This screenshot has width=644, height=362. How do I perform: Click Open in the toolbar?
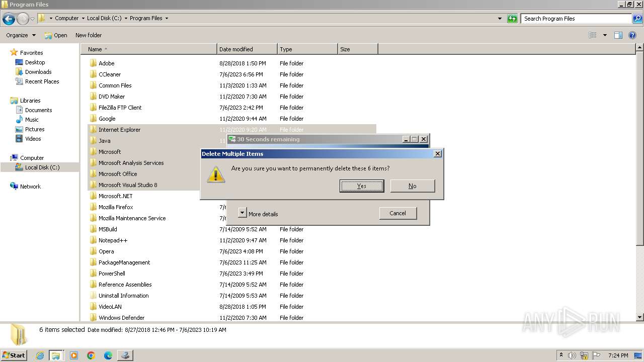[56, 35]
